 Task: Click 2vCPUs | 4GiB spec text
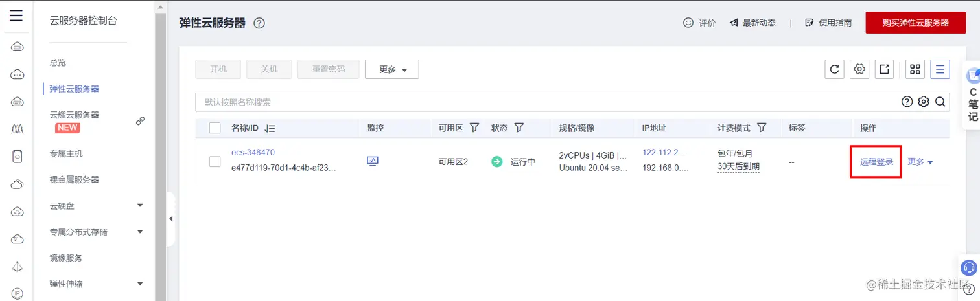pos(593,155)
